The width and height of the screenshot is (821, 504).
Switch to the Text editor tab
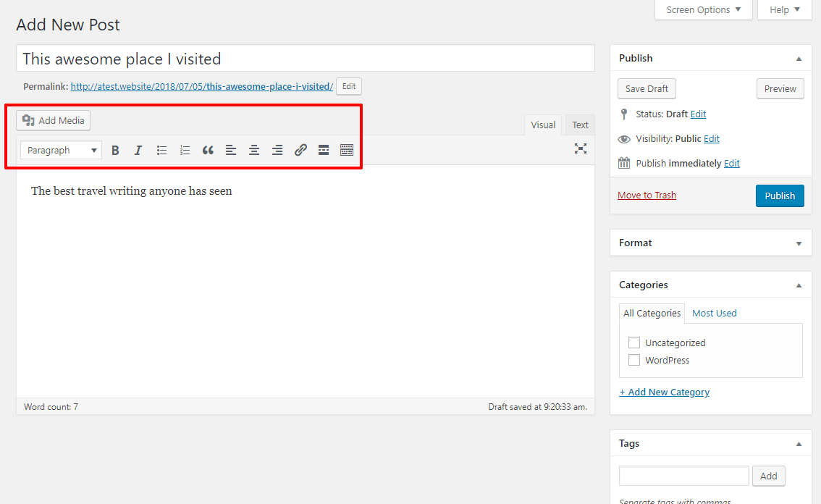(x=580, y=125)
